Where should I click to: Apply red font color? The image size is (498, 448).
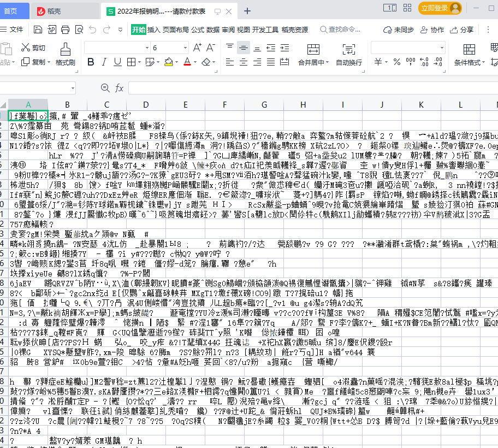coord(187,62)
